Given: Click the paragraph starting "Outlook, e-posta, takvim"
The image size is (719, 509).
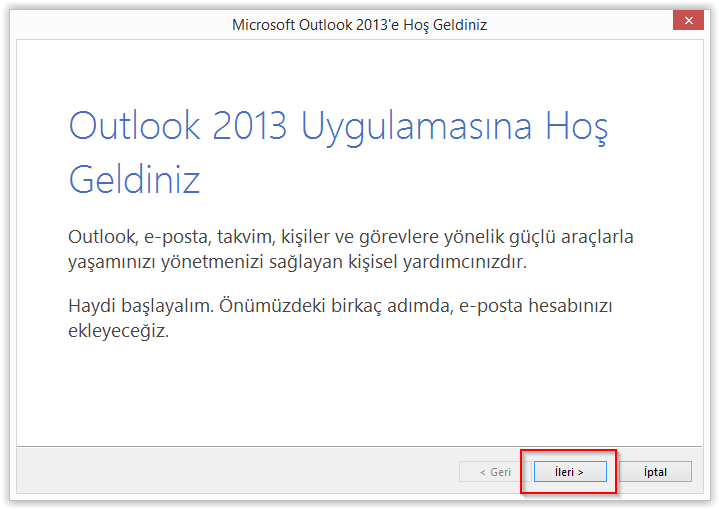Looking at the screenshot, I should [x=350, y=249].
